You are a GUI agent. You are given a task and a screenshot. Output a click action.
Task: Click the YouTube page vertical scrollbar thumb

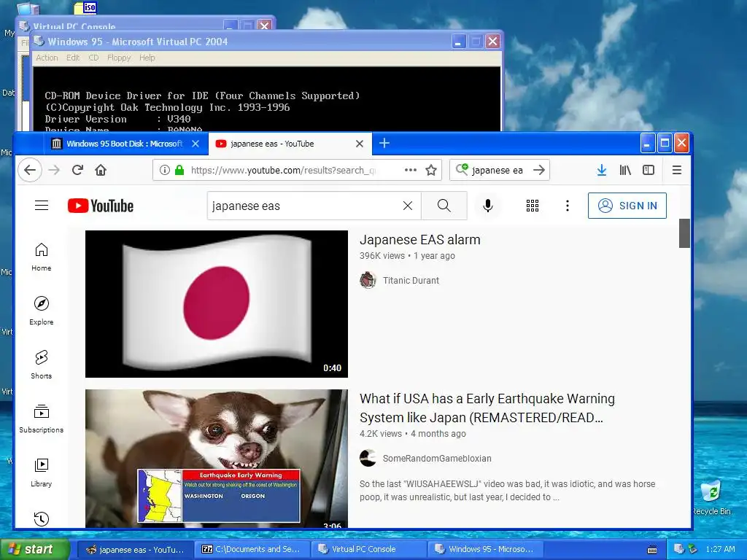pos(684,233)
